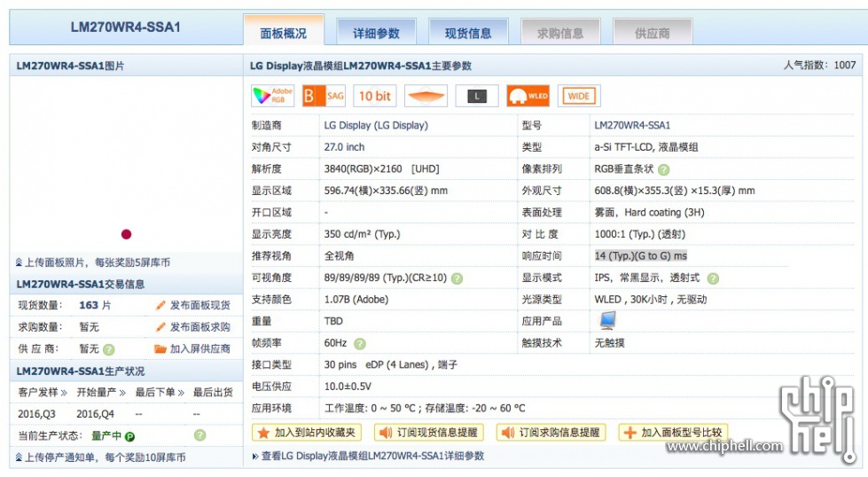Click 加入面板型号比较 button

pos(673,433)
